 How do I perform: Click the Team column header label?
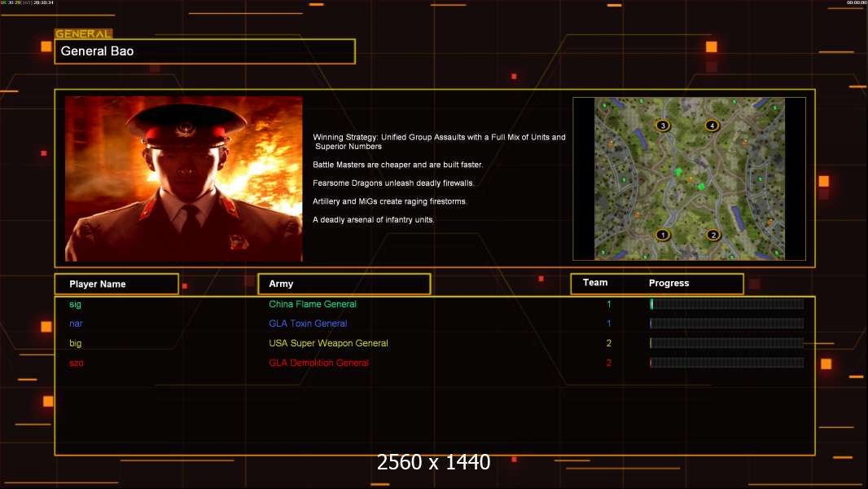point(595,283)
